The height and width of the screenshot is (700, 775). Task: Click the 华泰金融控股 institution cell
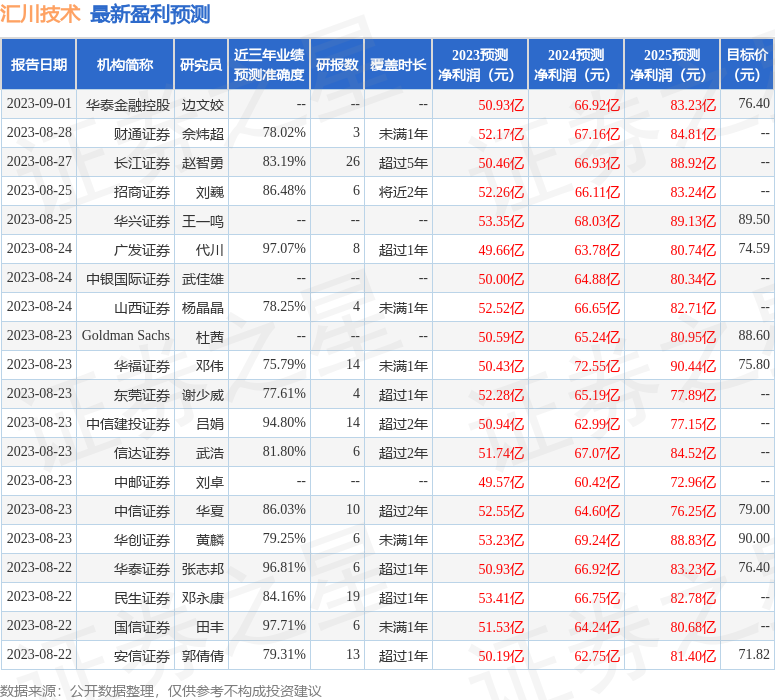(128, 105)
